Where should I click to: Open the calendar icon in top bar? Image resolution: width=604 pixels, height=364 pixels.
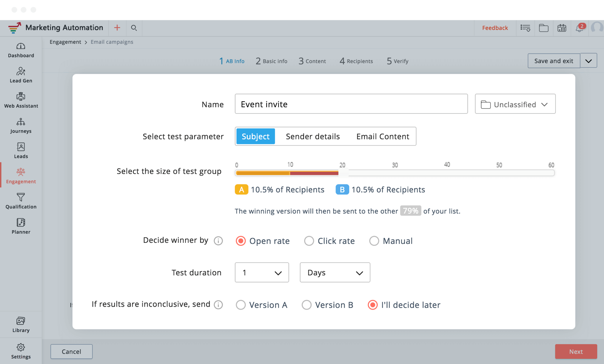point(562,28)
